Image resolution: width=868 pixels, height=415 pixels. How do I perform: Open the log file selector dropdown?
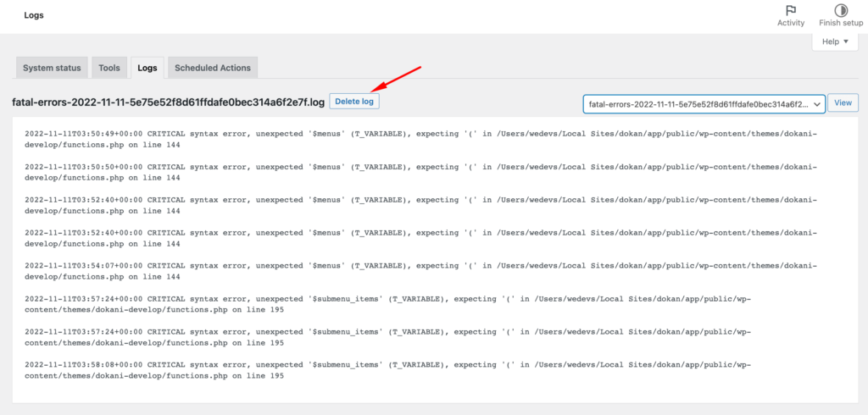704,103
